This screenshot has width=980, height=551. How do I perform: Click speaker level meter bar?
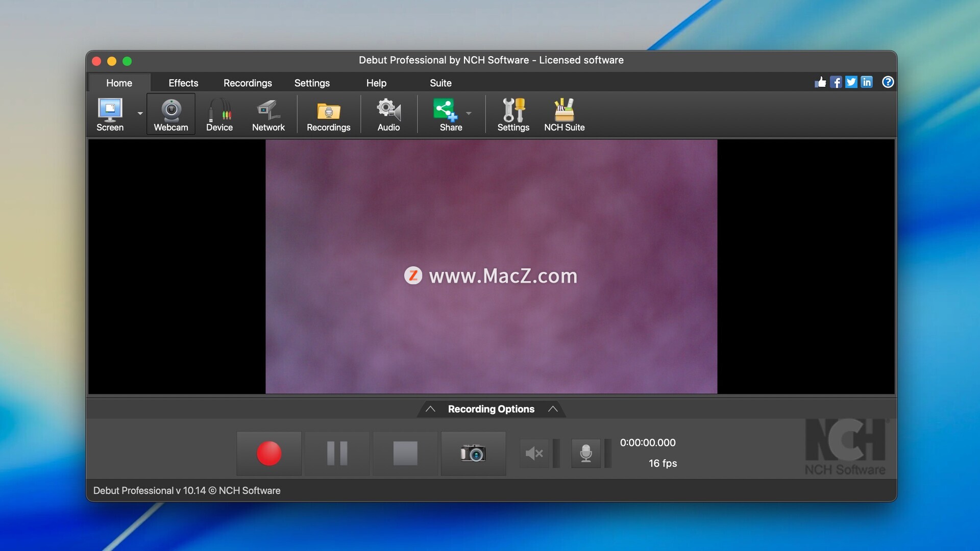click(x=556, y=453)
